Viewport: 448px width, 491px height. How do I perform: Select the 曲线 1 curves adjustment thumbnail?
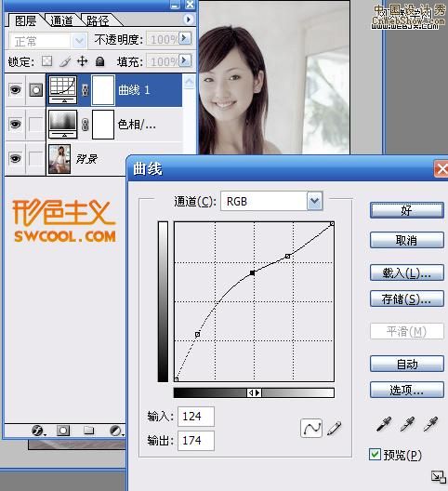point(63,89)
